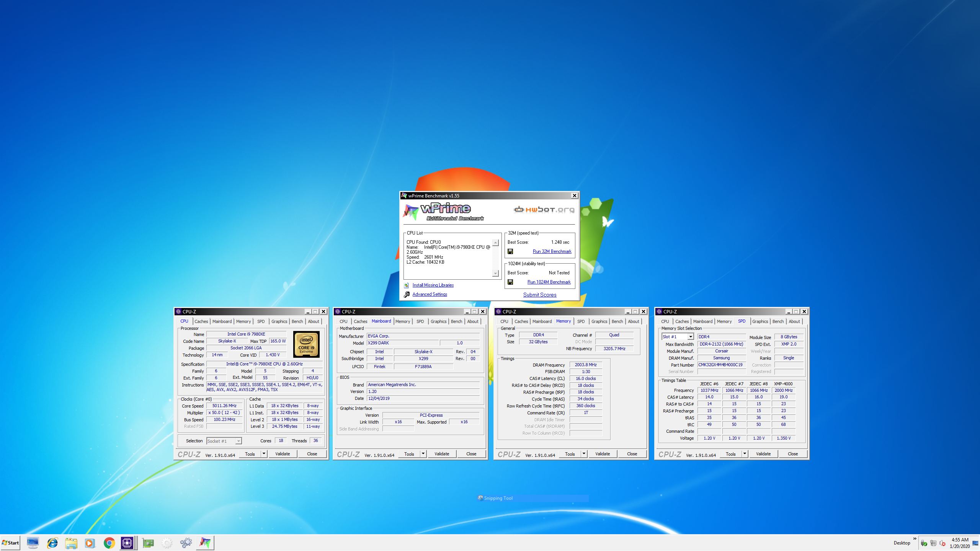The height and width of the screenshot is (551, 980).
Task: Open the CPU-Z taskbar icon
Action: (127, 543)
